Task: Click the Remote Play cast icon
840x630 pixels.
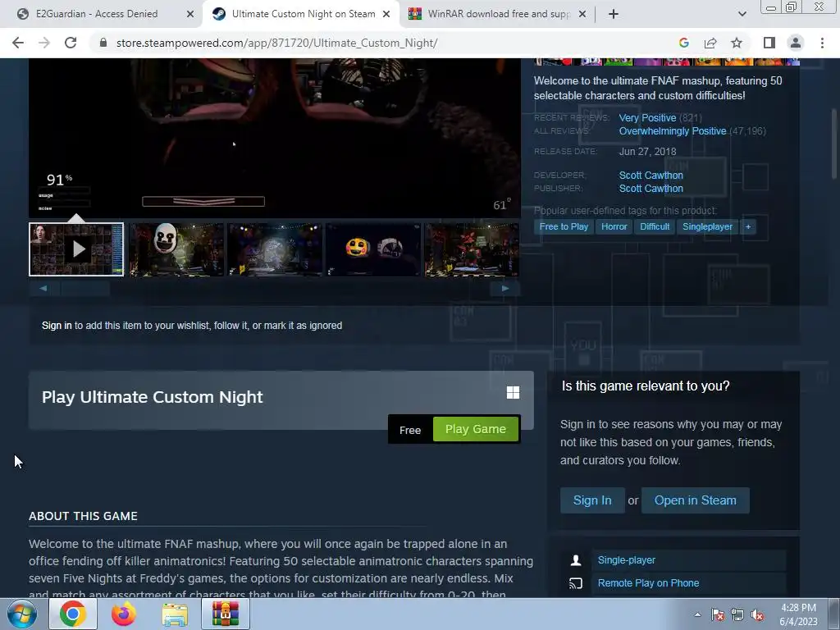Action: coord(576,583)
